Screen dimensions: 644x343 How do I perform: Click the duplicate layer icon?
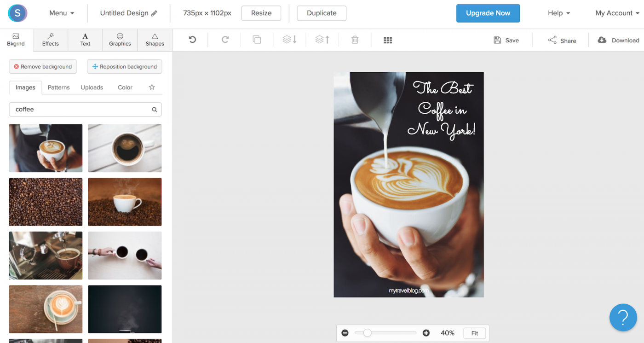(x=257, y=40)
